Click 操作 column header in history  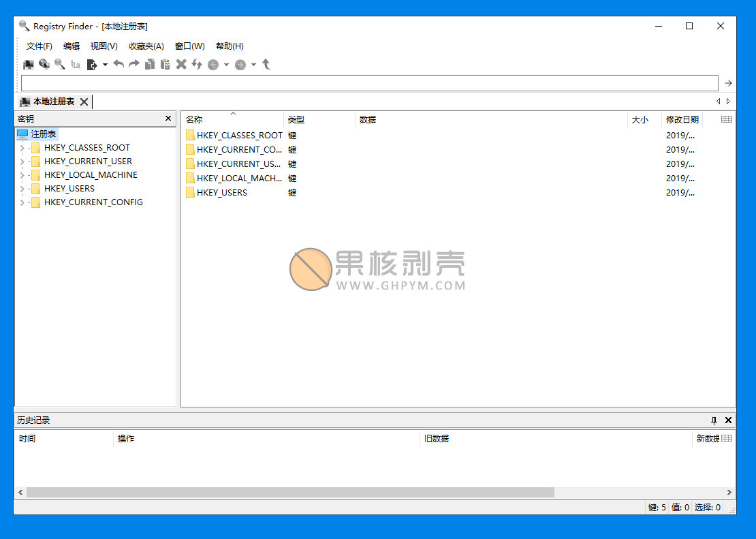click(x=266, y=439)
